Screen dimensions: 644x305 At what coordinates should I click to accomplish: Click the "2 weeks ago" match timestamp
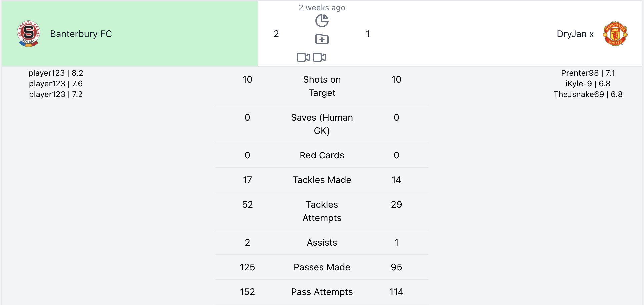[x=322, y=8]
